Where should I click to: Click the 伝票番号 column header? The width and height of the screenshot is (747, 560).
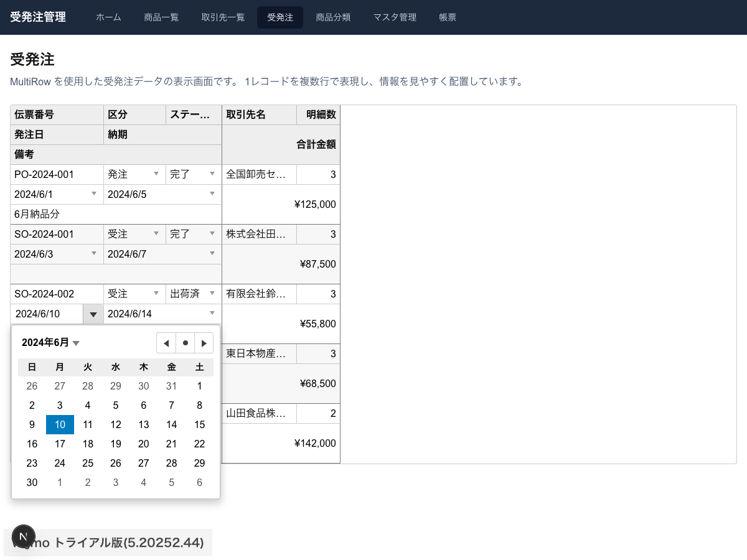pyautogui.click(x=57, y=114)
